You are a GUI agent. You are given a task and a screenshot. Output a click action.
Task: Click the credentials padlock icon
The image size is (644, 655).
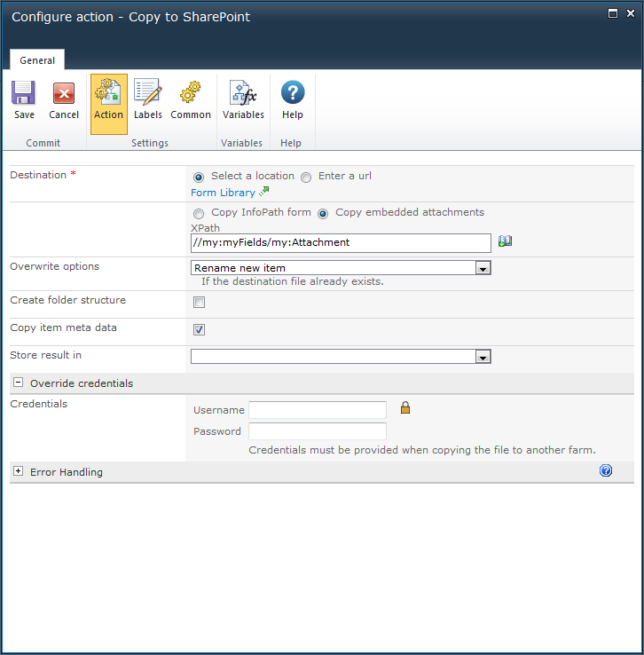[404, 407]
